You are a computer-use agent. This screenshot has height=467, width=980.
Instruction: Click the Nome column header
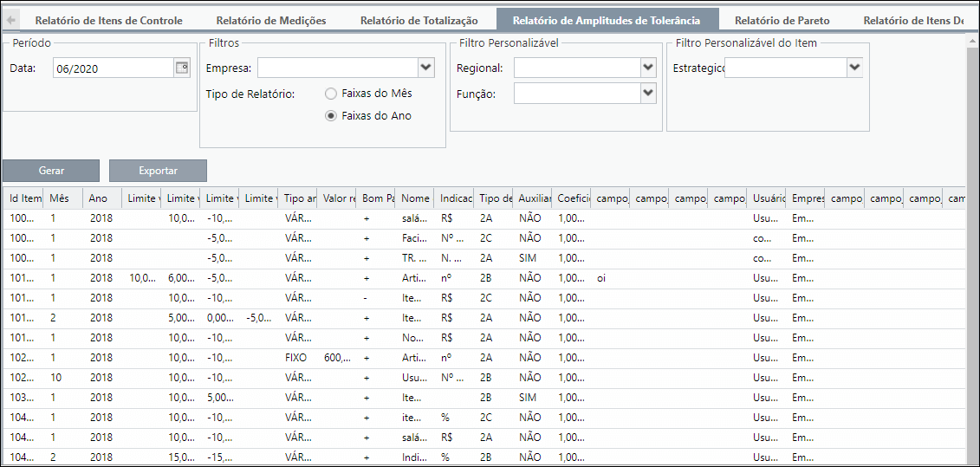coord(414,198)
